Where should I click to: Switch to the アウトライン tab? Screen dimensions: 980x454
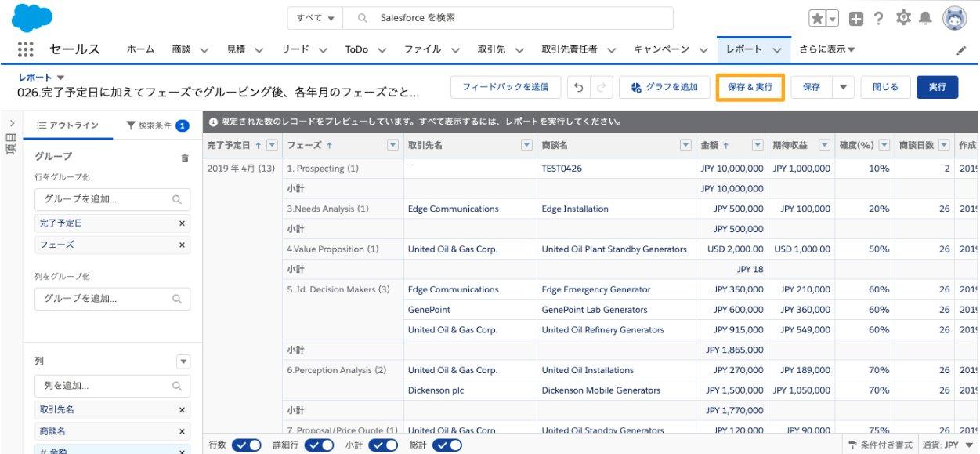[68, 125]
